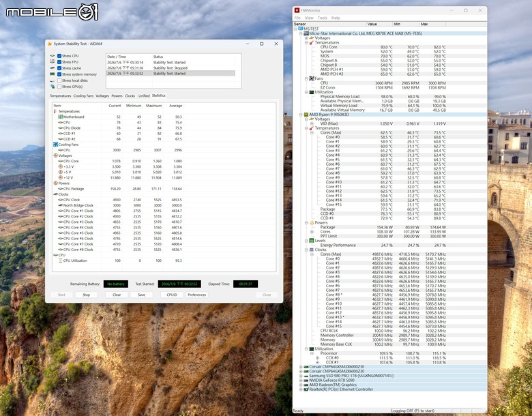
Task: Click the disk icon beside Stress local disks
Action: 53,80
